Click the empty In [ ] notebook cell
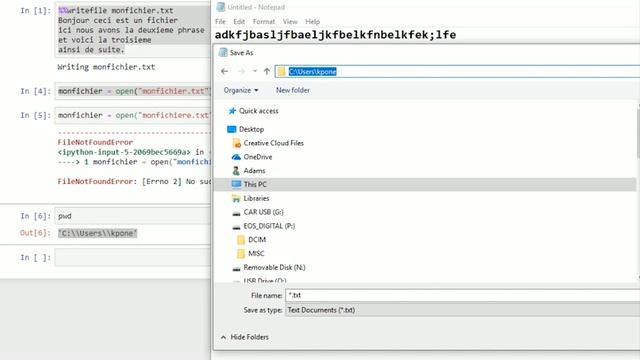The height and width of the screenshot is (360, 640). pyautogui.click(x=133, y=258)
